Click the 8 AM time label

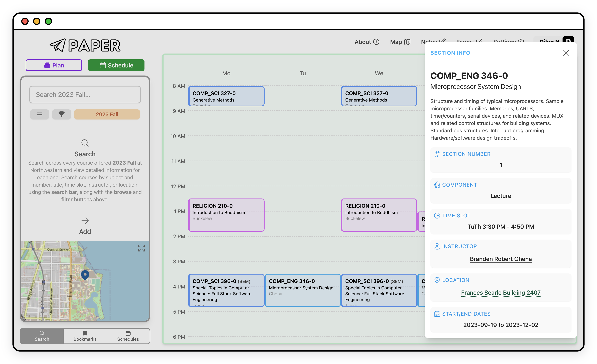tap(179, 86)
